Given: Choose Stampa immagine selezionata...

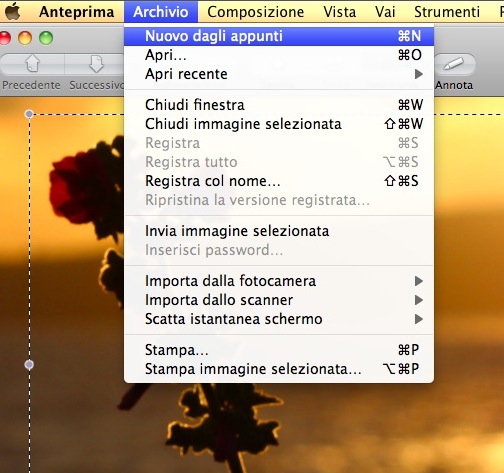Looking at the screenshot, I should pyautogui.click(x=279, y=369).
